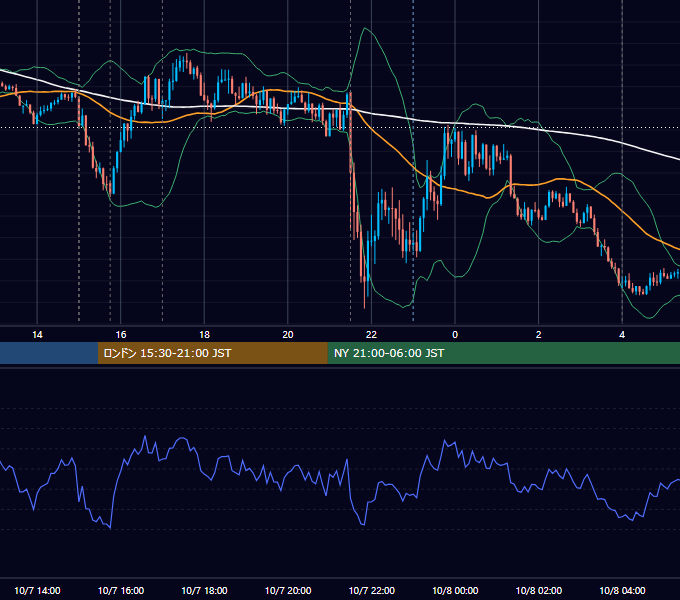Screen dimensions: 680x600
Task: Click the 22 hour label on price chart axis
Action: click(x=371, y=335)
